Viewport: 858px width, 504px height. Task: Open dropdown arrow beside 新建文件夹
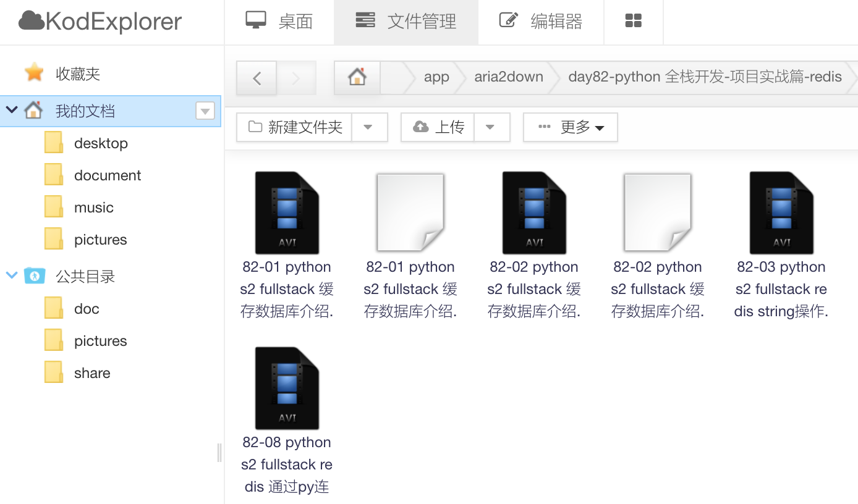[x=368, y=127]
